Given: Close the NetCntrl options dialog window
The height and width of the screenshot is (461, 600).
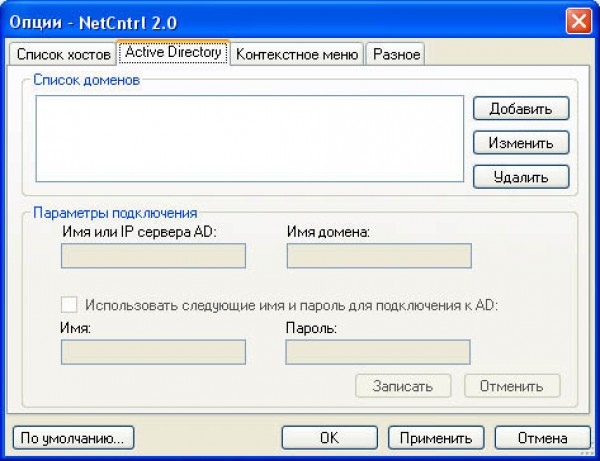Looking at the screenshot, I should click(x=577, y=20).
